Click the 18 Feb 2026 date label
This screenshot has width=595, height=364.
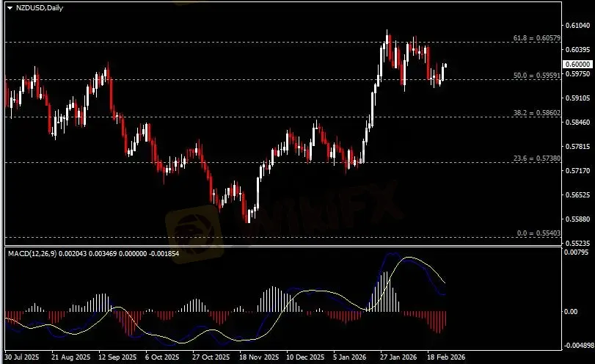pos(446,357)
